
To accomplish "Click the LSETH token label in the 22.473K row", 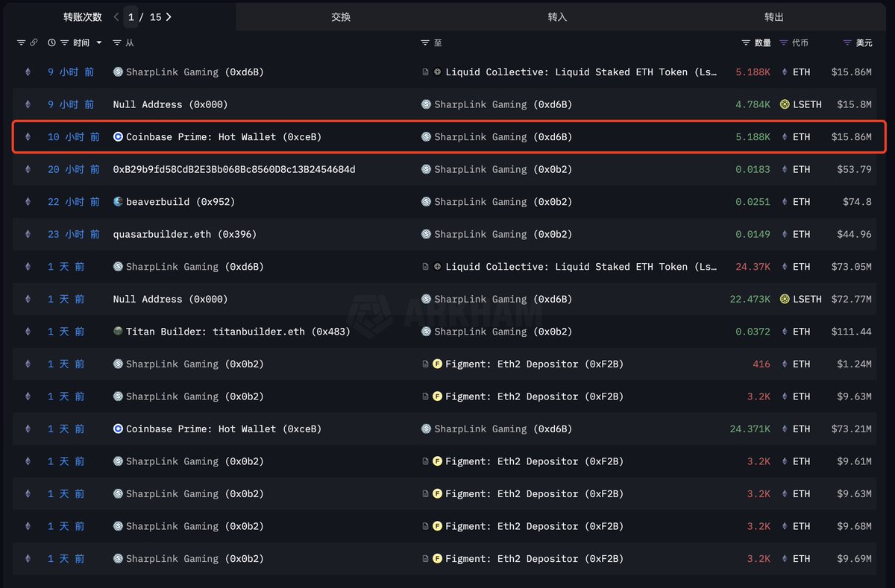I will pyautogui.click(x=807, y=299).
